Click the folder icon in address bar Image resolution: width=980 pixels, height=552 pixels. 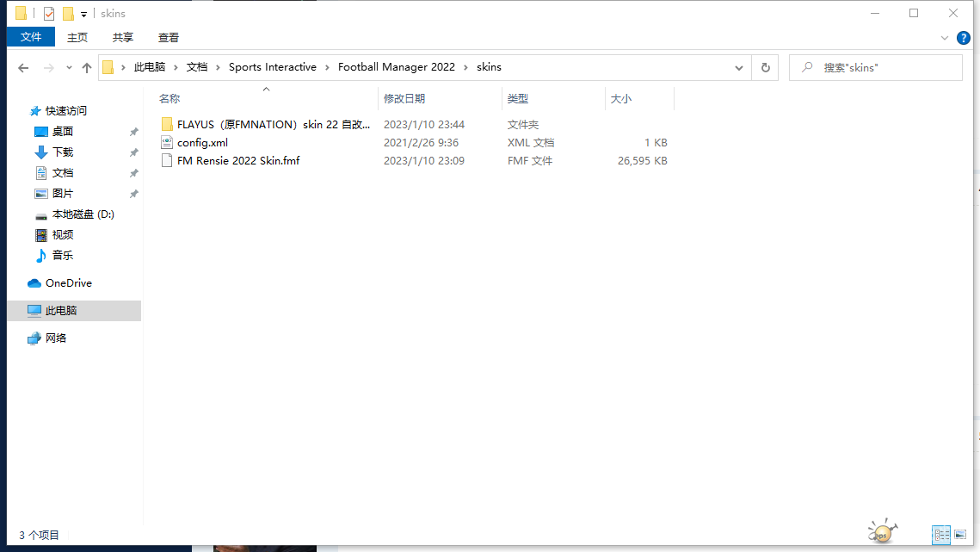(108, 67)
